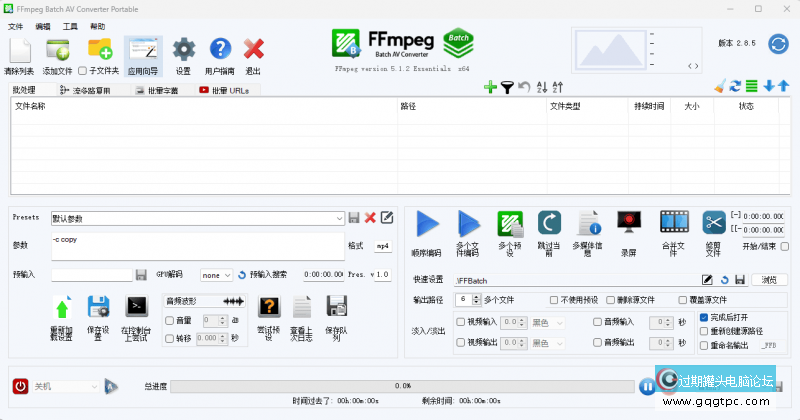Click the 合并文件 film icon
Screen dimensions: 800x420
point(673,224)
